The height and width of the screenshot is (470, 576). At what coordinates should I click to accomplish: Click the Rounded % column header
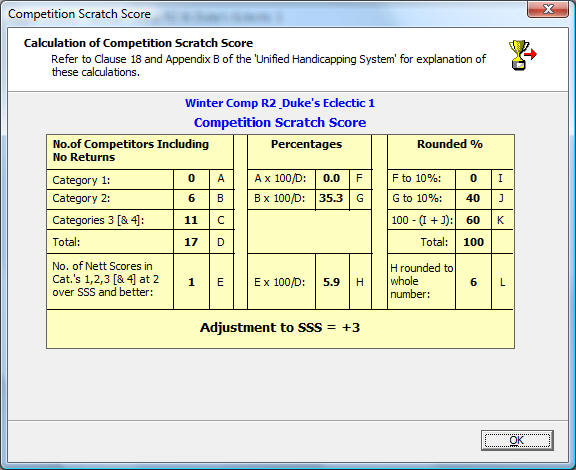pyautogui.click(x=450, y=144)
